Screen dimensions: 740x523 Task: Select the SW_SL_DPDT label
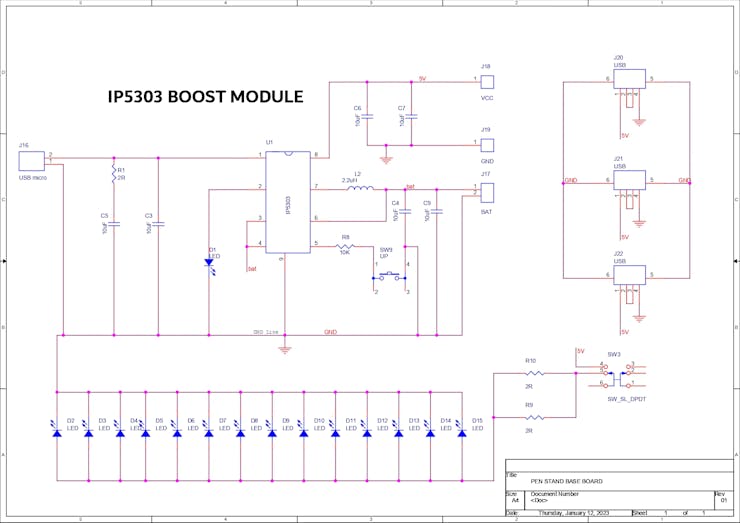[x=626, y=399]
